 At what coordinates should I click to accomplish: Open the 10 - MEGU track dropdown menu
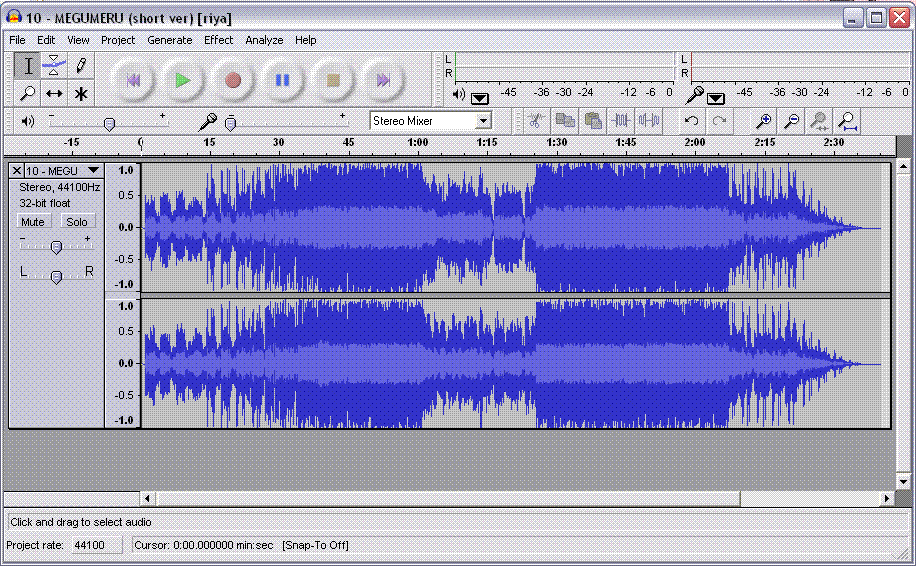click(94, 171)
